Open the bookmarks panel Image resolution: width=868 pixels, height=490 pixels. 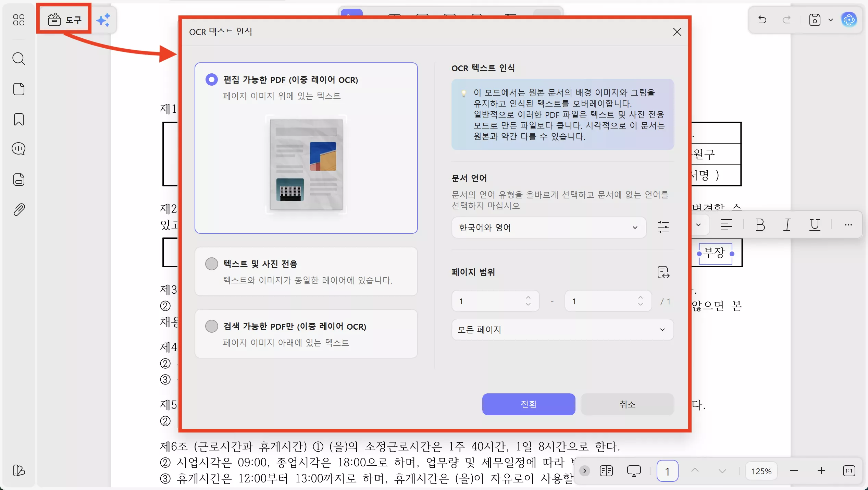click(19, 119)
